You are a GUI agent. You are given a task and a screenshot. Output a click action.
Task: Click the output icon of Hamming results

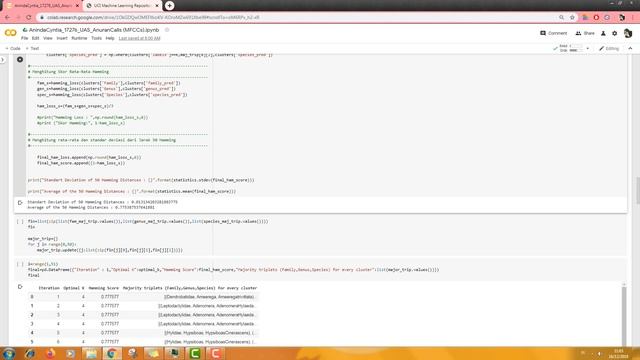click(20, 202)
